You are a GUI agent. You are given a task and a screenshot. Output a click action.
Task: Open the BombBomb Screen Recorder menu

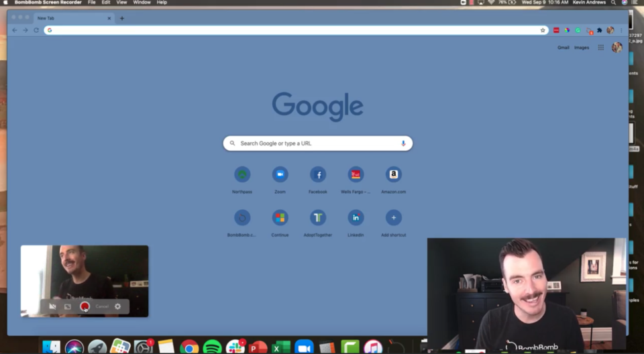[48, 3]
